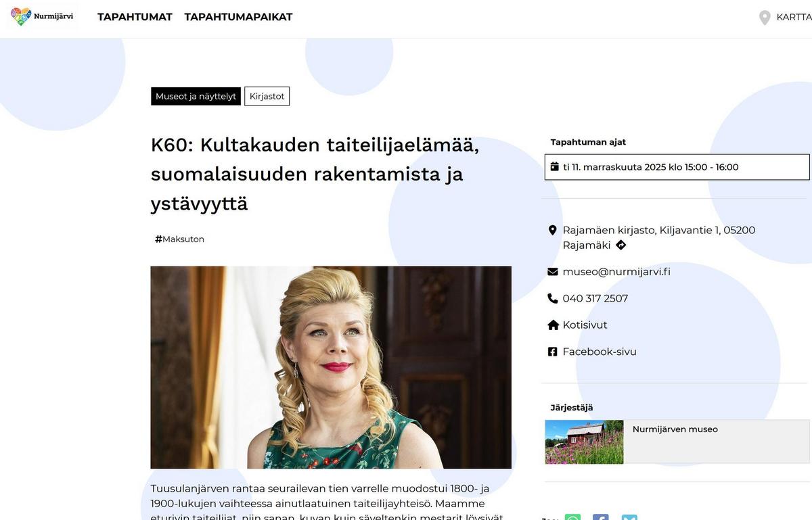The image size is (812, 520).
Task: Click the home icon next to Kotisivut
Action: [553, 325]
